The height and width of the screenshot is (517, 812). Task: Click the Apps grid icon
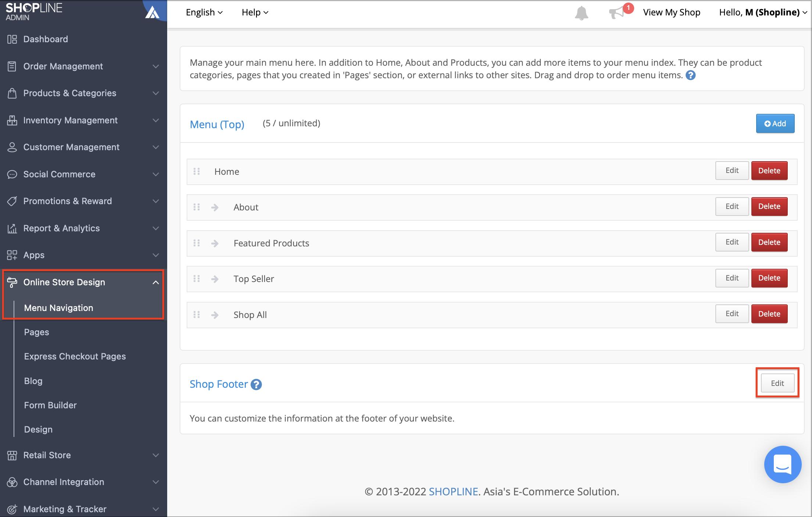12,255
